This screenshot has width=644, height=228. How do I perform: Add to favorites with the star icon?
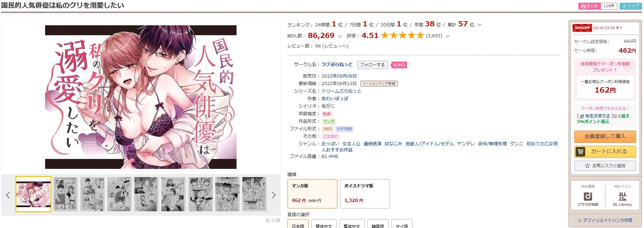587,166
